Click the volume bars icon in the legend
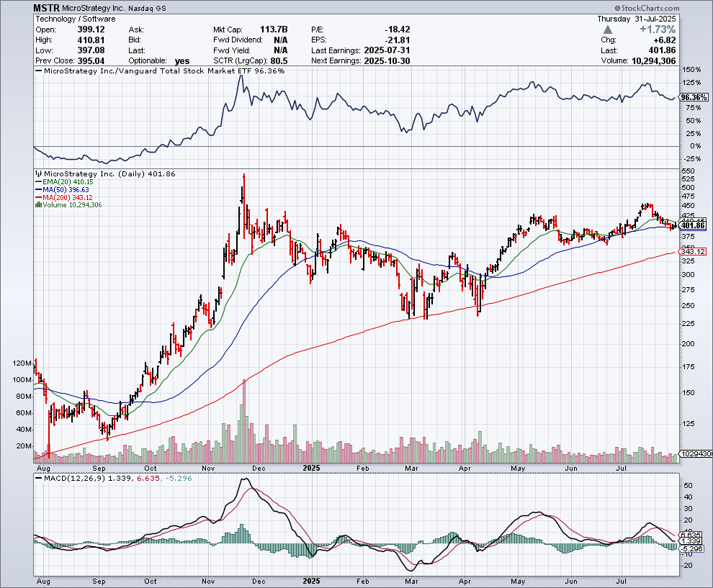713x588 pixels. pos(39,205)
